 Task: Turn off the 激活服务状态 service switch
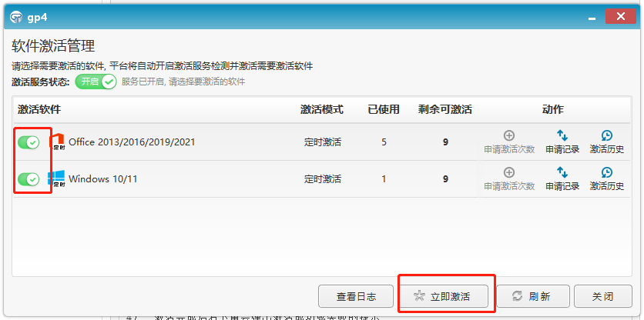[96, 82]
